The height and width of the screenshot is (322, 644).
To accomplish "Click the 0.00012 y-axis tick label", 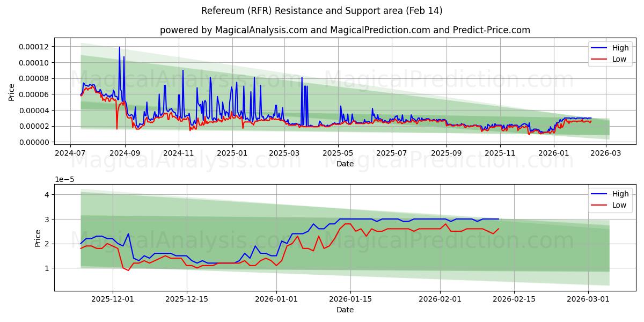I will (x=34, y=47).
